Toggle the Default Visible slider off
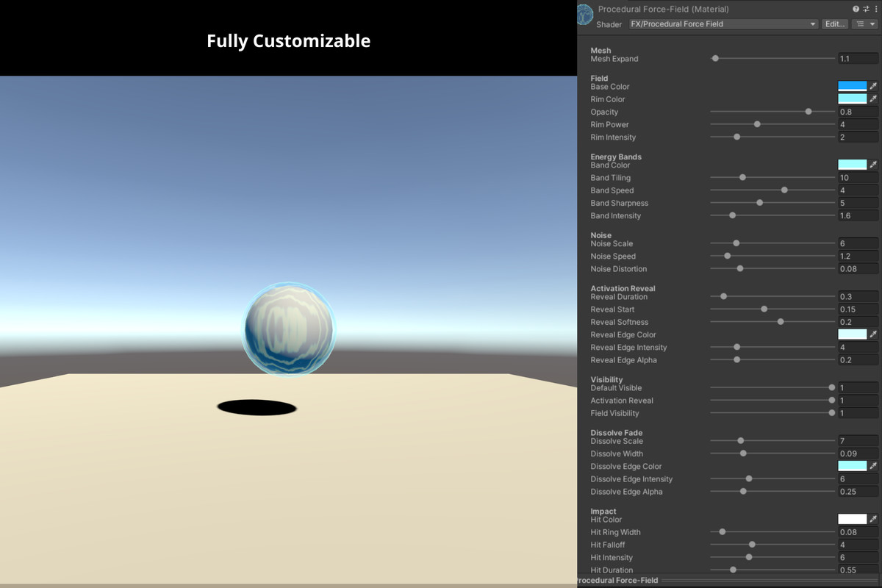This screenshot has height=588, width=882. click(831, 387)
